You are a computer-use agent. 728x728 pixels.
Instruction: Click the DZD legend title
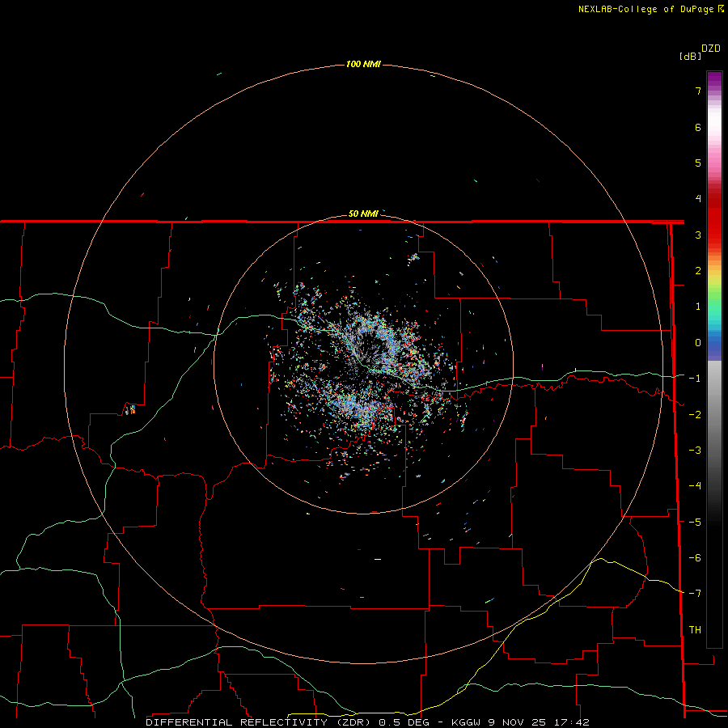711,49
